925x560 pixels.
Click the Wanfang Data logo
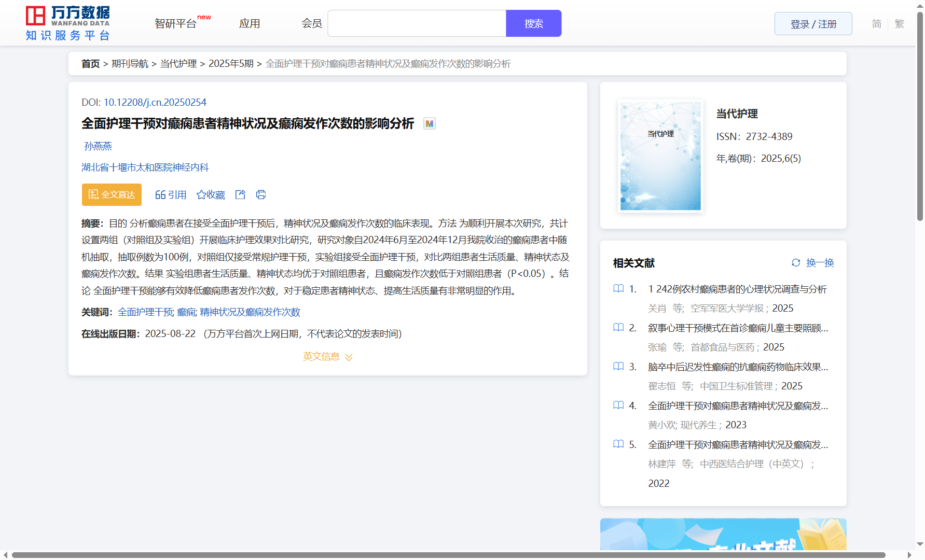[x=67, y=23]
